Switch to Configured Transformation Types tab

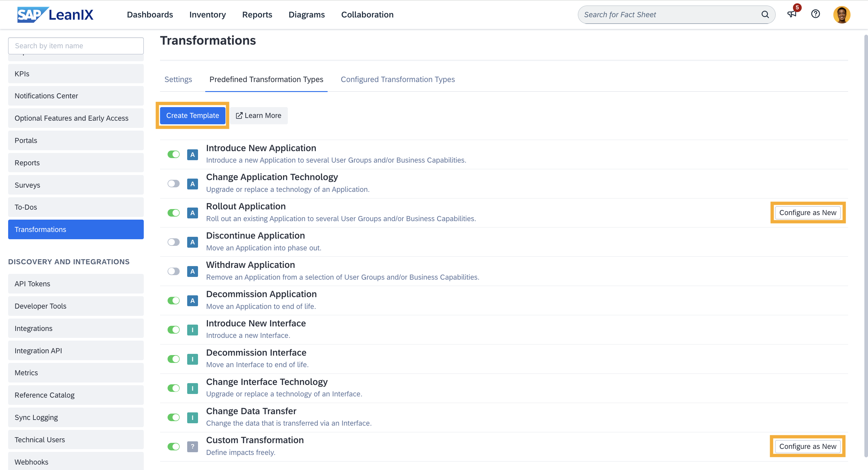[398, 79]
